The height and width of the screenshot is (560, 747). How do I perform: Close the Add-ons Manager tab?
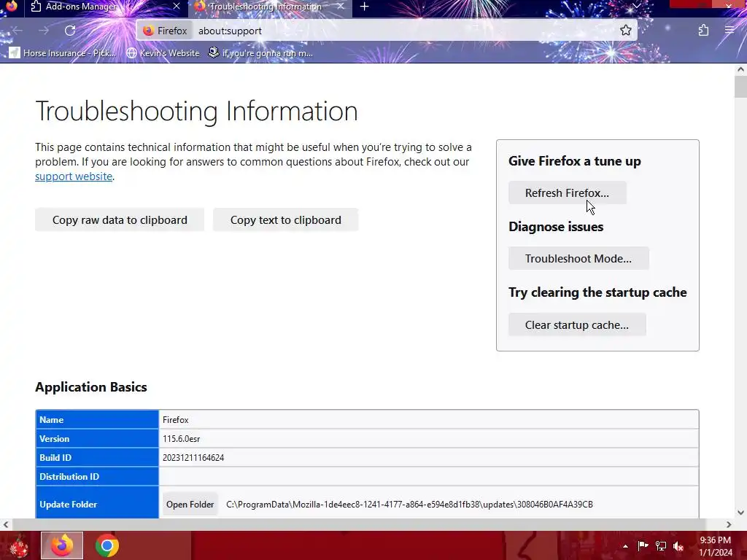(177, 6)
